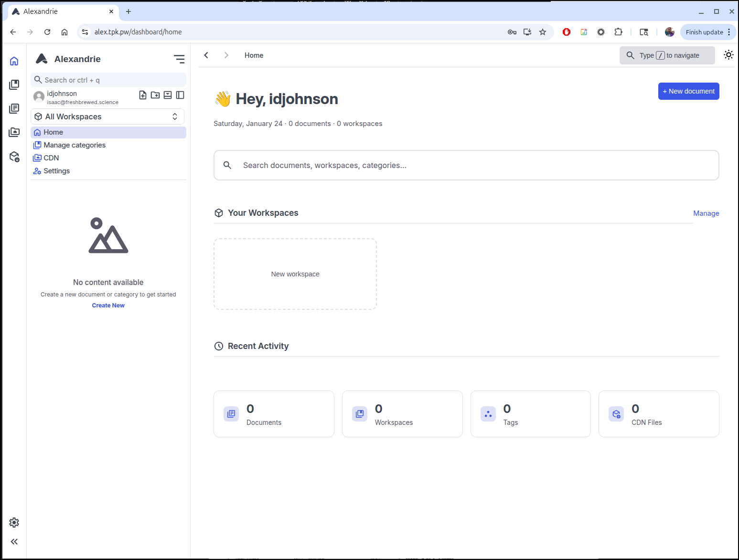Click the New workspace placeholder card
This screenshot has width=739, height=560.
pyautogui.click(x=295, y=274)
